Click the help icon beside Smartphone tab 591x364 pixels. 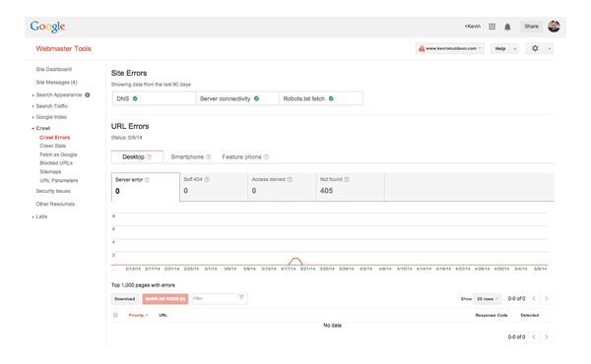(x=209, y=157)
